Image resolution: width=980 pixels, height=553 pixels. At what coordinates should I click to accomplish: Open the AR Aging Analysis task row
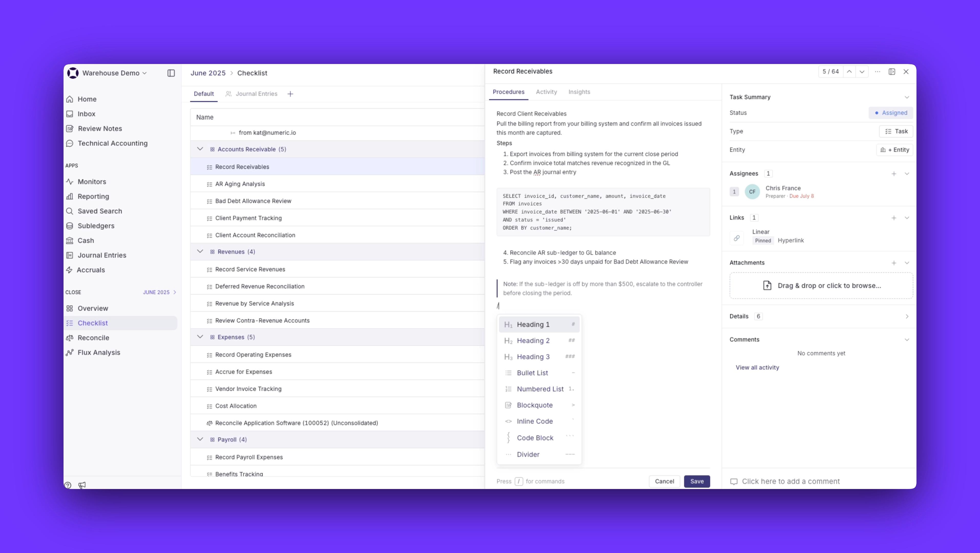[x=337, y=184]
